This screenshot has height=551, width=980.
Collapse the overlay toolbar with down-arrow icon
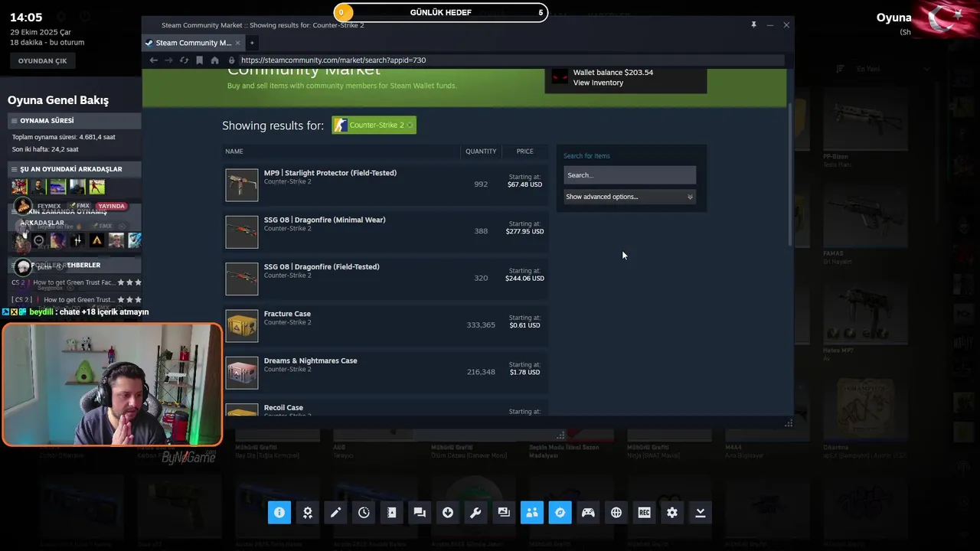click(x=700, y=513)
